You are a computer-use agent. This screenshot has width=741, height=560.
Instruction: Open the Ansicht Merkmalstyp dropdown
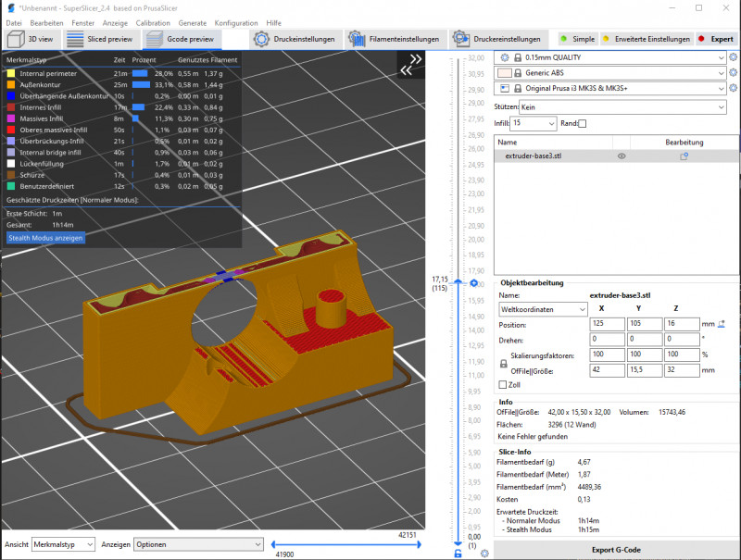[x=63, y=544]
